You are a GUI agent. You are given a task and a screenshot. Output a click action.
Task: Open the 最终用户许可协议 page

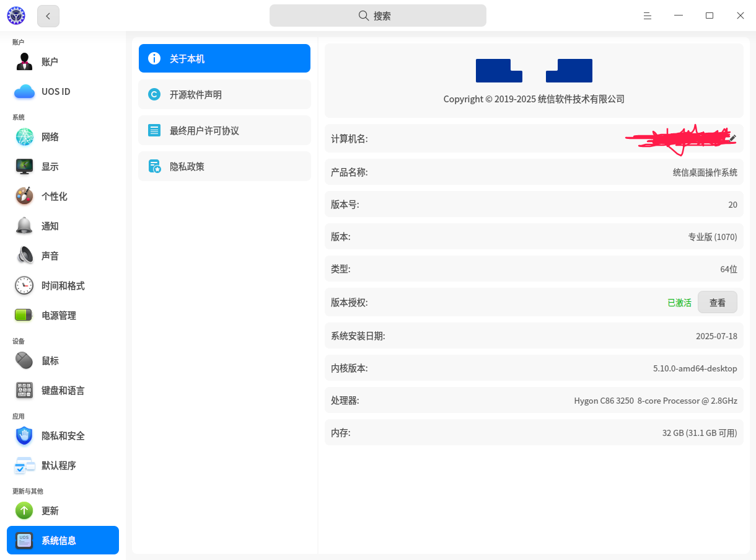coord(224,130)
